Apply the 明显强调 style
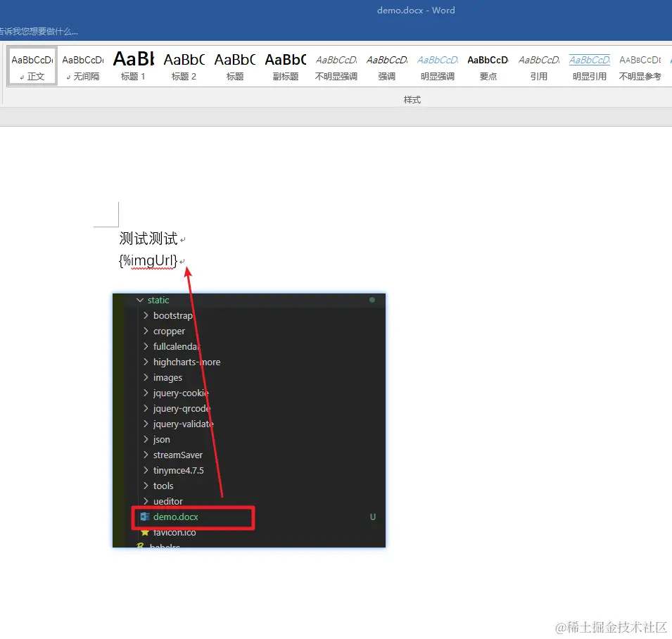Viewport: 672px width, 639px height. pos(437,66)
